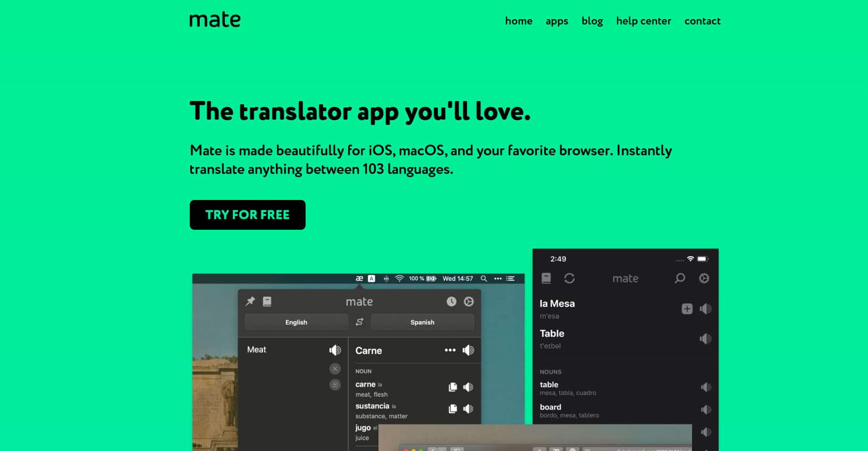This screenshot has height=451, width=868.
Task: Open search icon in iPhone Mate app
Action: tap(680, 278)
